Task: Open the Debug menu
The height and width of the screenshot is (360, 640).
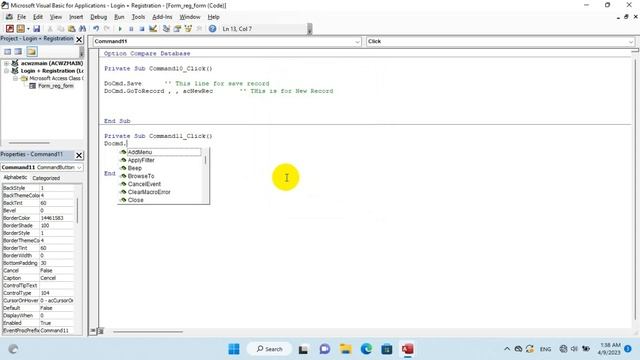Action: coord(98,17)
